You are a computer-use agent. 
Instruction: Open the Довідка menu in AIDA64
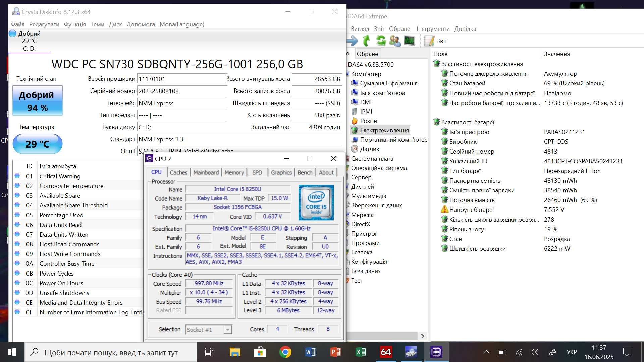[x=465, y=29]
